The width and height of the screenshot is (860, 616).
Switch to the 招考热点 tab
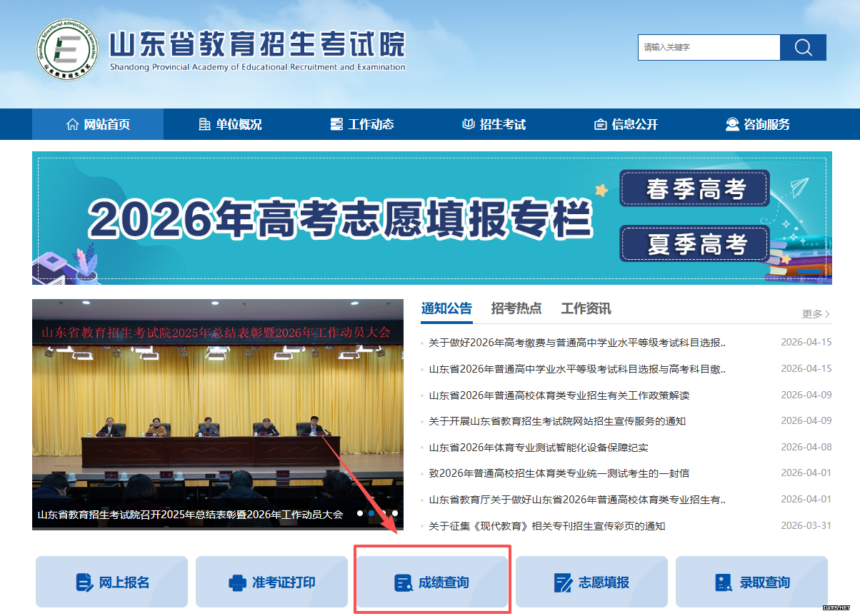(x=516, y=308)
